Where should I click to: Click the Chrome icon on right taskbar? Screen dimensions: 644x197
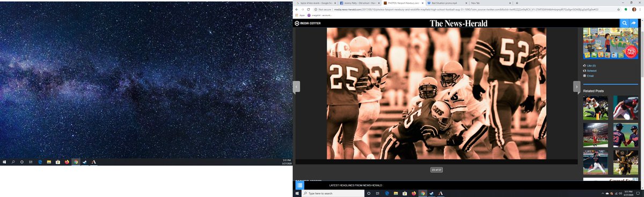tap(423, 193)
